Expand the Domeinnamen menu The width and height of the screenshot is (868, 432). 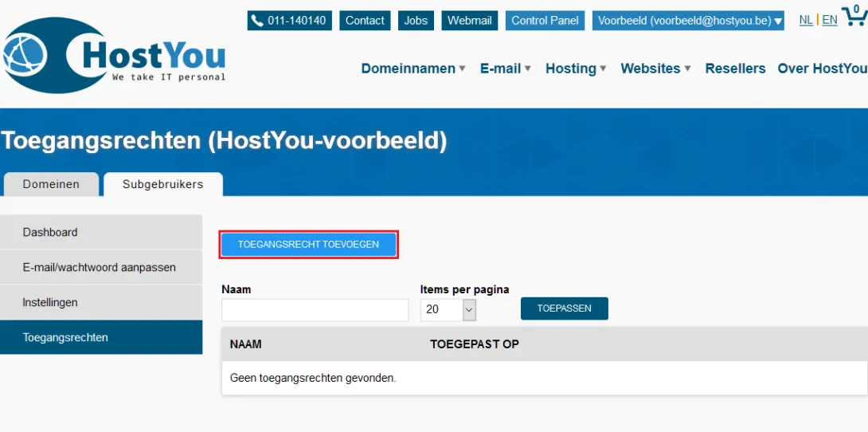(x=413, y=69)
